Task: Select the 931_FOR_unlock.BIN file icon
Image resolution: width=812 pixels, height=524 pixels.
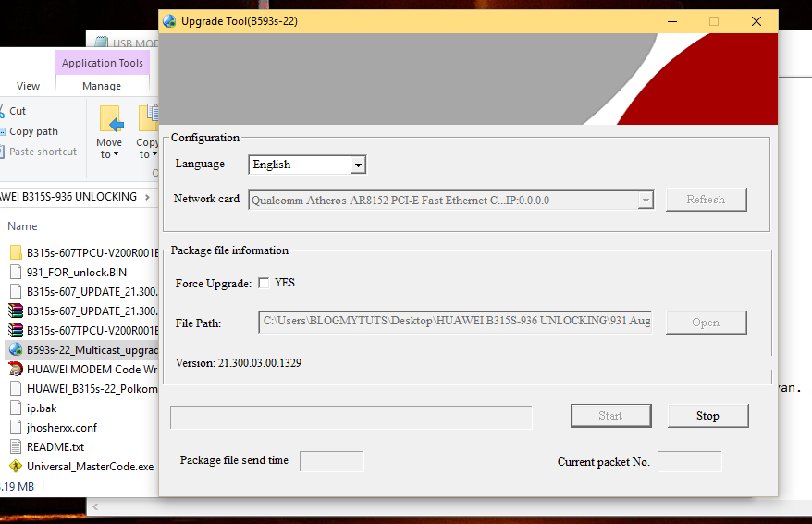Action: coord(16,272)
